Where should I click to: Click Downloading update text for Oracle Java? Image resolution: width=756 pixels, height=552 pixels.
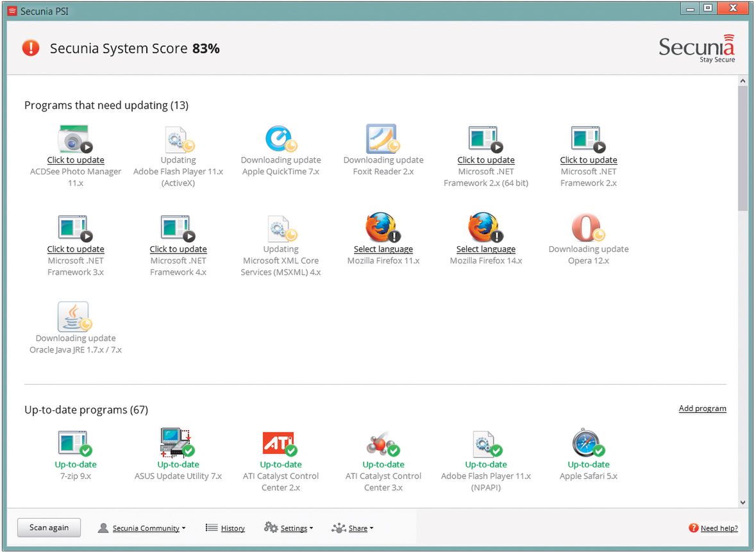76,339
